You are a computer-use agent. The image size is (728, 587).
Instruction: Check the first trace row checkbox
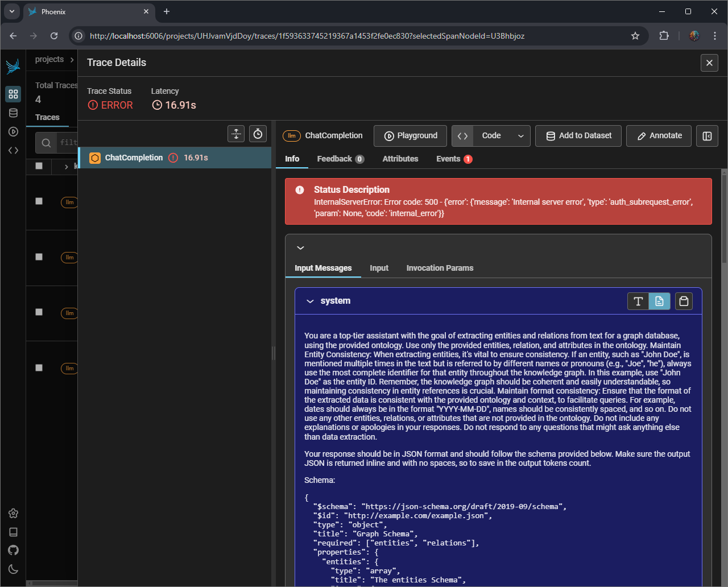tap(39, 201)
